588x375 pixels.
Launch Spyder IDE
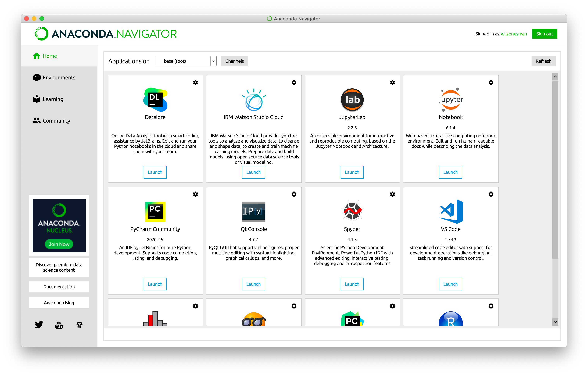[352, 284]
